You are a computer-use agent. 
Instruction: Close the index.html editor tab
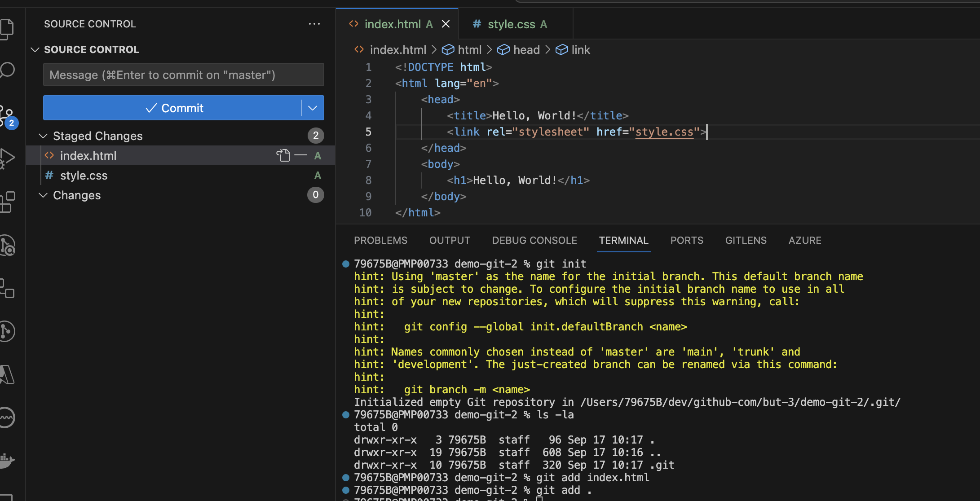(x=446, y=24)
